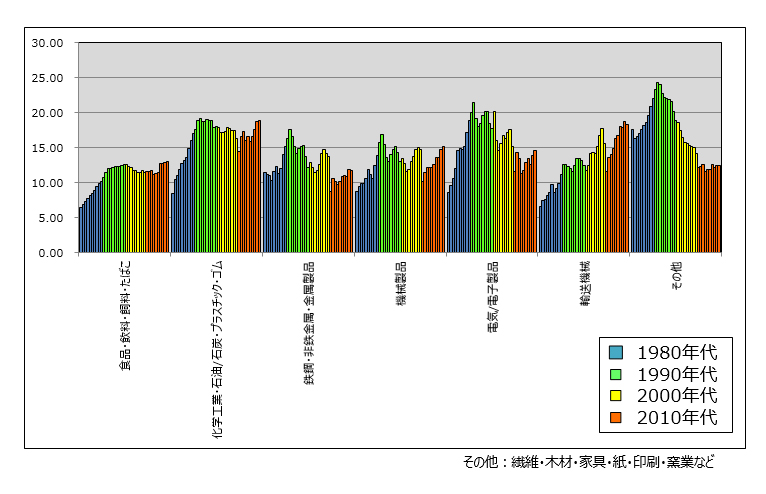
Task: Click the 30.00 y-axis value
Action: click(x=47, y=43)
